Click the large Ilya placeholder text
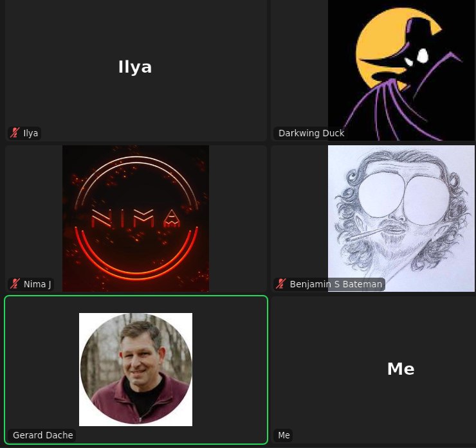Screen dimensions: 476x448 (x=135, y=67)
